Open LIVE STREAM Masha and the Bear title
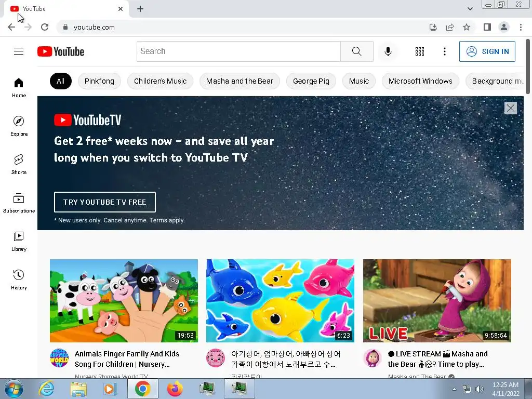 tap(437, 359)
